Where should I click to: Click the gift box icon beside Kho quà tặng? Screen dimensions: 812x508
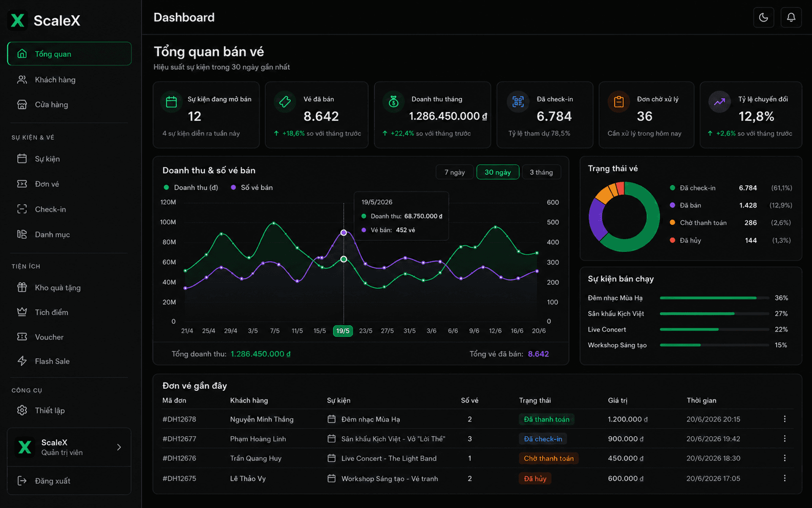click(22, 287)
